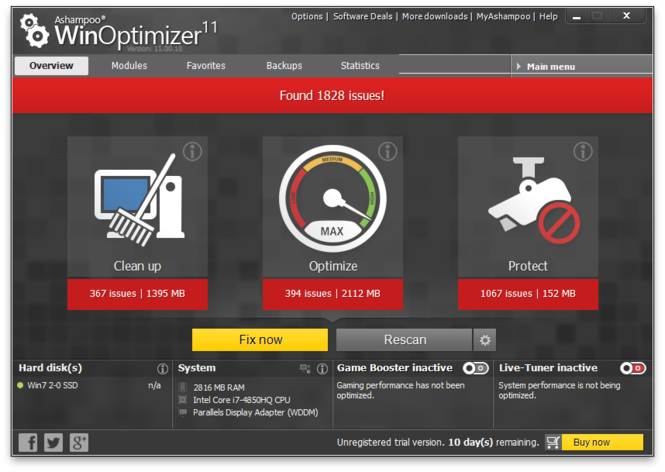Toggle the Game Booster switch on
The image size is (665, 472).
point(475,368)
